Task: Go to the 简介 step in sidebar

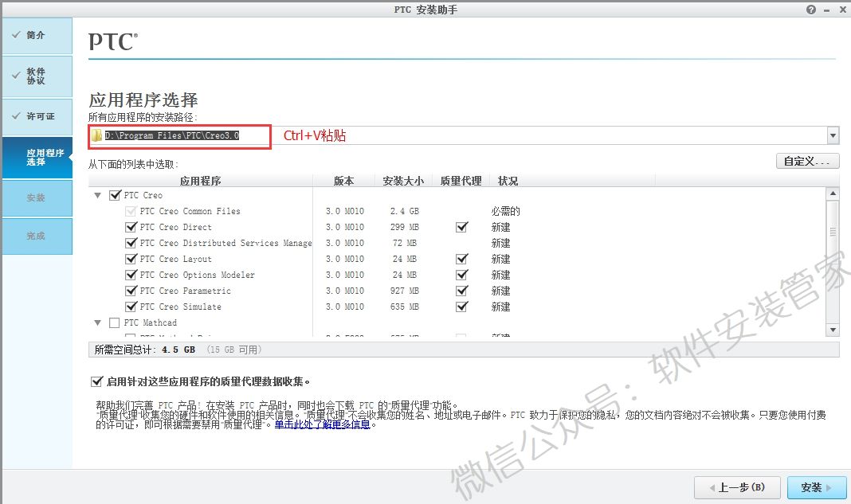Action: [x=37, y=36]
